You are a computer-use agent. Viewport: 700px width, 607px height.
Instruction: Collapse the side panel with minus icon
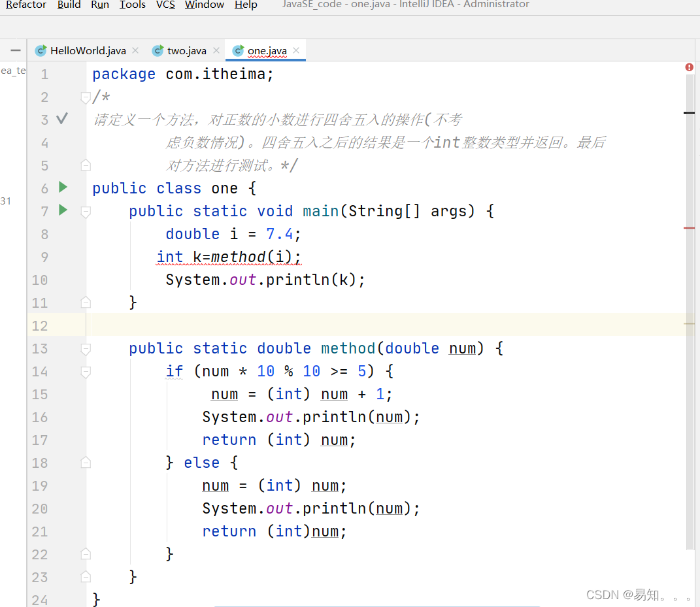click(x=15, y=50)
